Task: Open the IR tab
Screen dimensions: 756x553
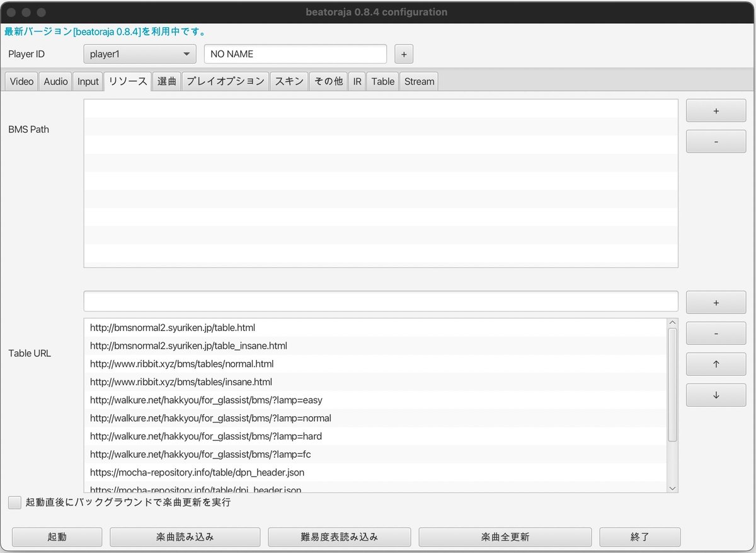Action: pyautogui.click(x=357, y=81)
